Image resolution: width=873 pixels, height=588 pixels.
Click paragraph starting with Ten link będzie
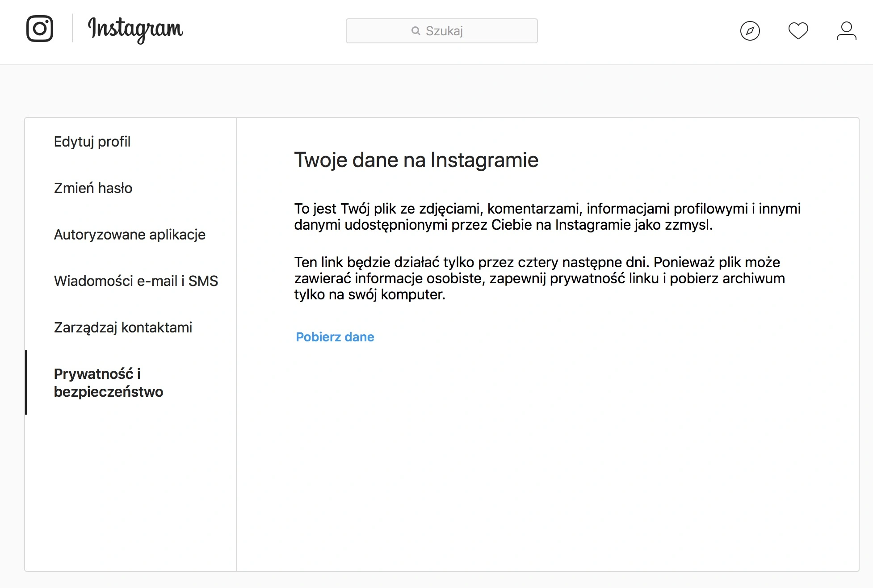tap(539, 278)
